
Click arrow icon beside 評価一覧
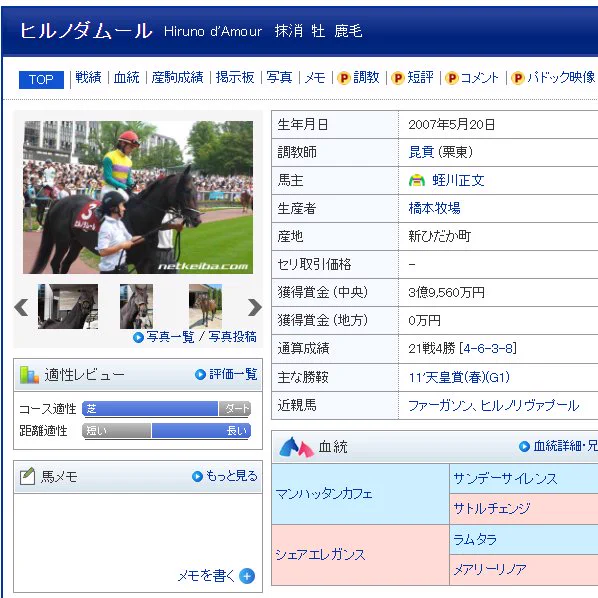[x=200, y=375]
